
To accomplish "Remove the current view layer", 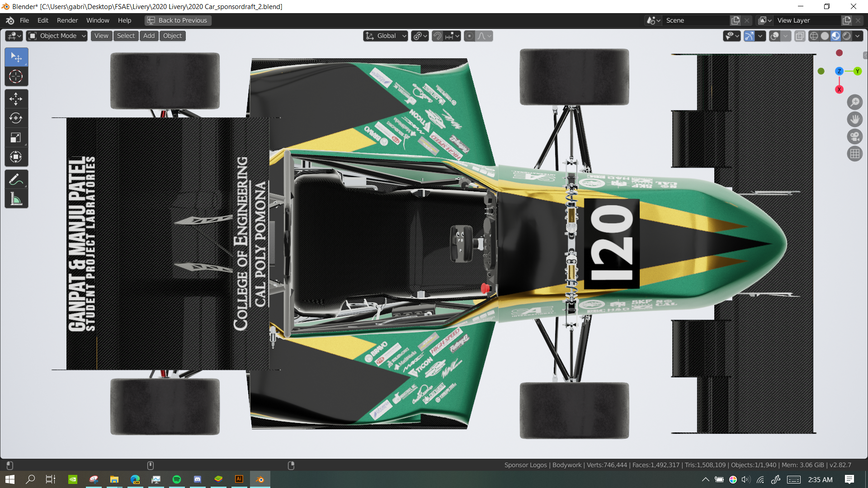I will [x=858, y=20].
